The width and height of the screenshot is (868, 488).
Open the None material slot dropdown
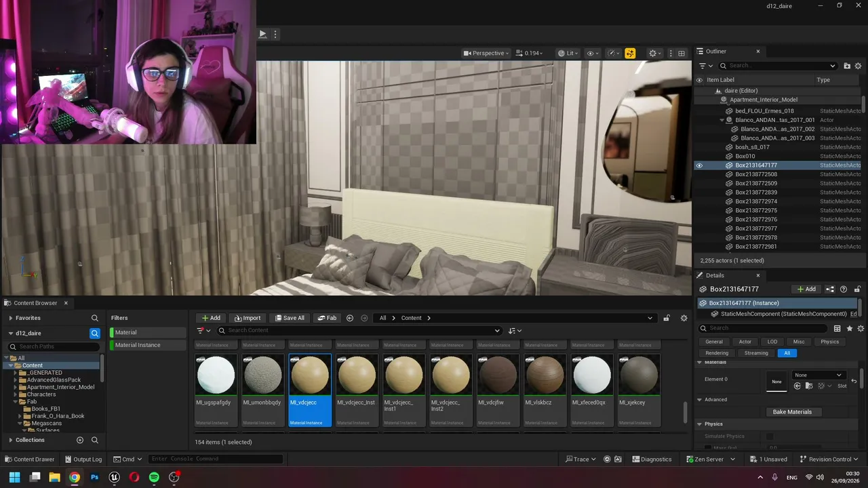click(x=818, y=375)
